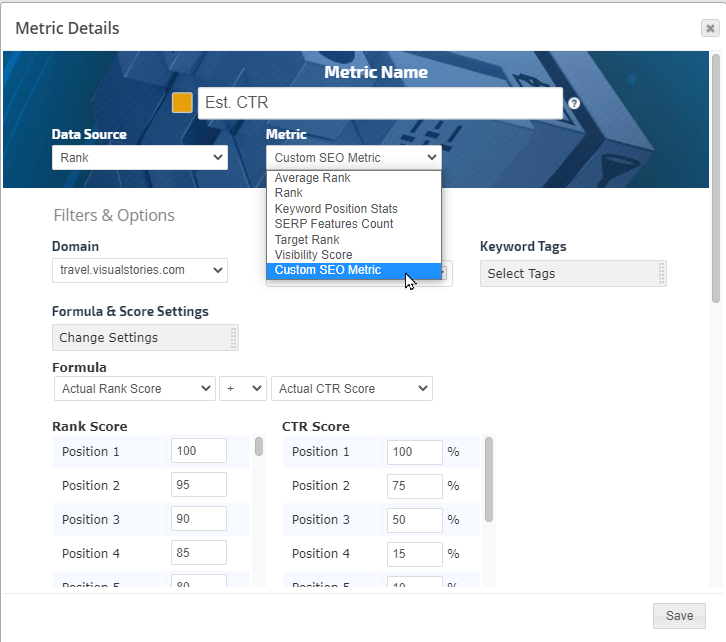The width and height of the screenshot is (726, 642).
Task: Select SERP Features Count option
Action: [x=334, y=224]
